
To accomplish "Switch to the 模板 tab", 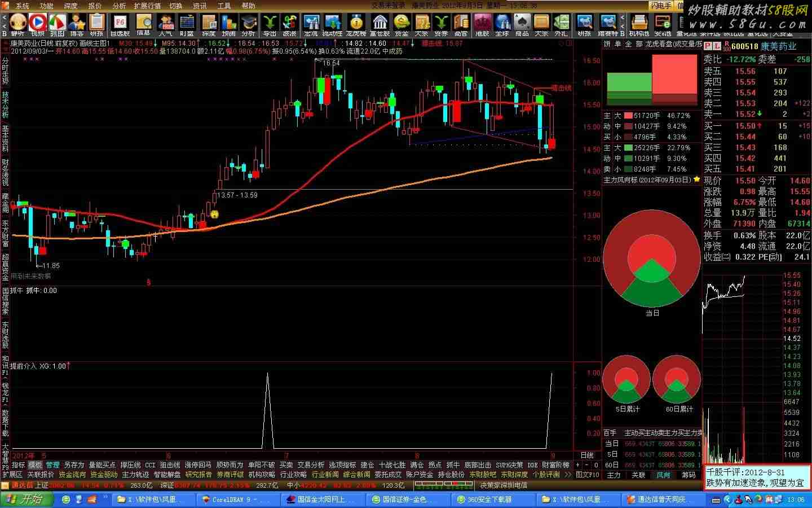I will (x=36, y=465).
